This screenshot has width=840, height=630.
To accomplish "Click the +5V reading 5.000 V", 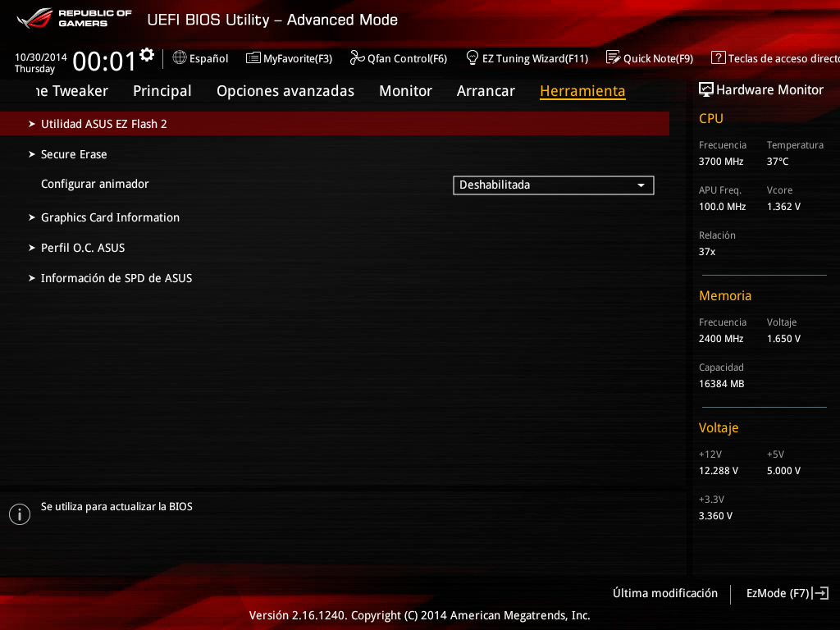I will coord(783,470).
